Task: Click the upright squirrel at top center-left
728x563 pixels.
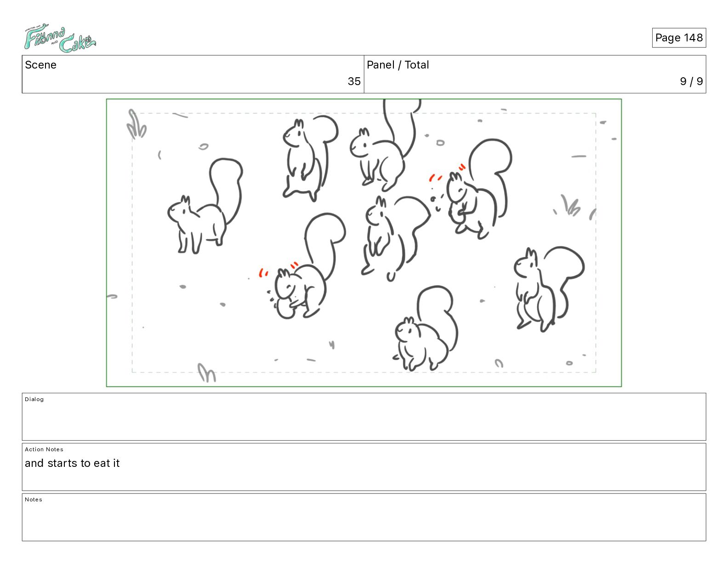Action: (309, 158)
